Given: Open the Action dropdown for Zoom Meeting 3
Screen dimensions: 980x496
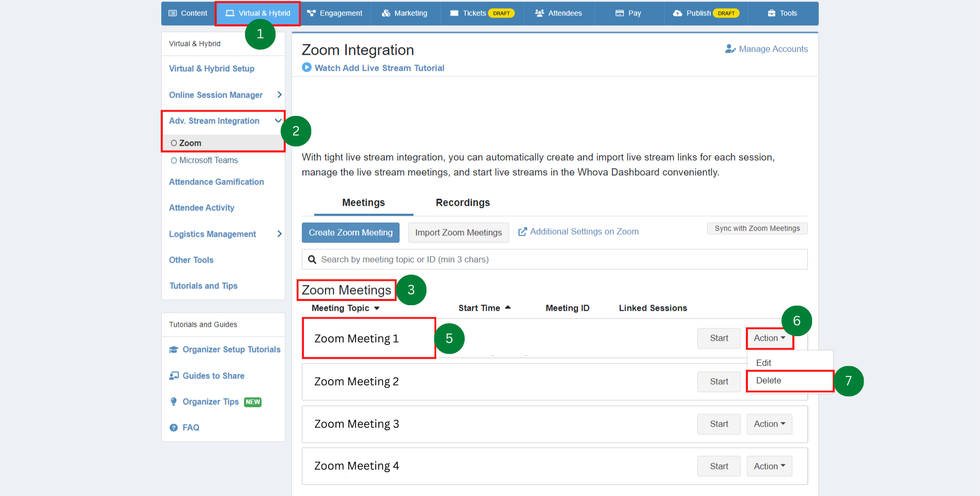Looking at the screenshot, I should click(769, 424).
